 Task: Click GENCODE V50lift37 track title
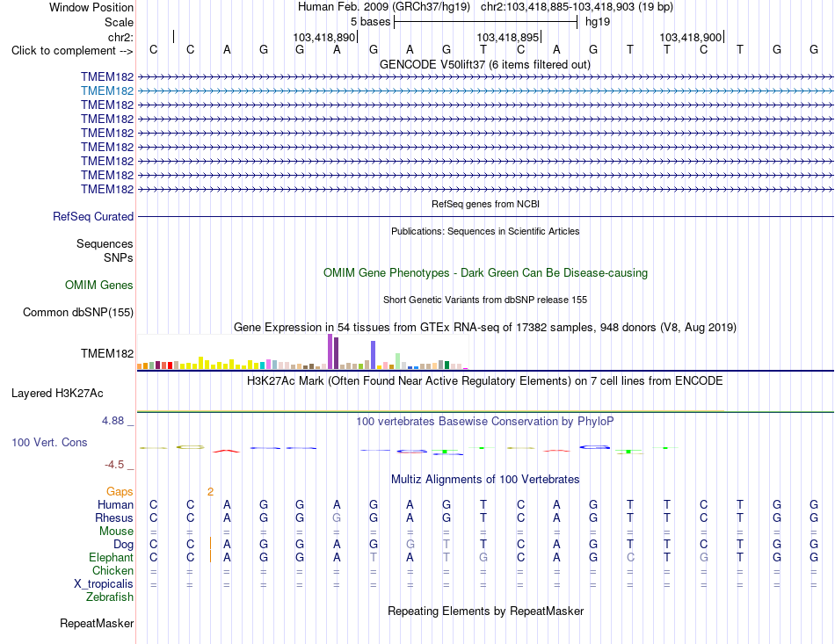[x=484, y=65]
